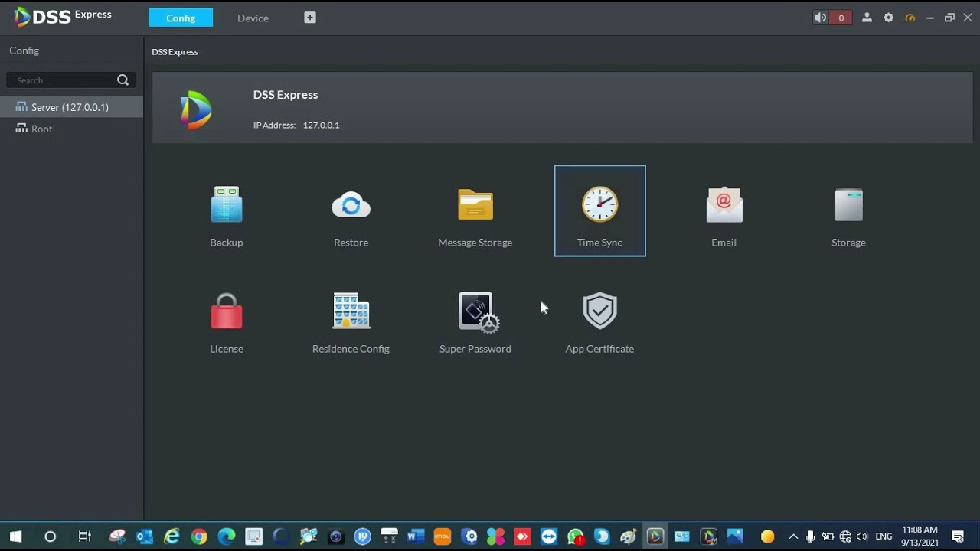The width and height of the screenshot is (980, 551).
Task: Click the orange performance gauge icon
Action: tap(910, 18)
